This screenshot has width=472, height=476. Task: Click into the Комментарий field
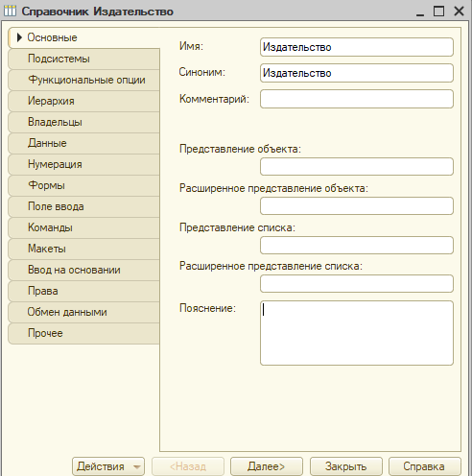[357, 99]
